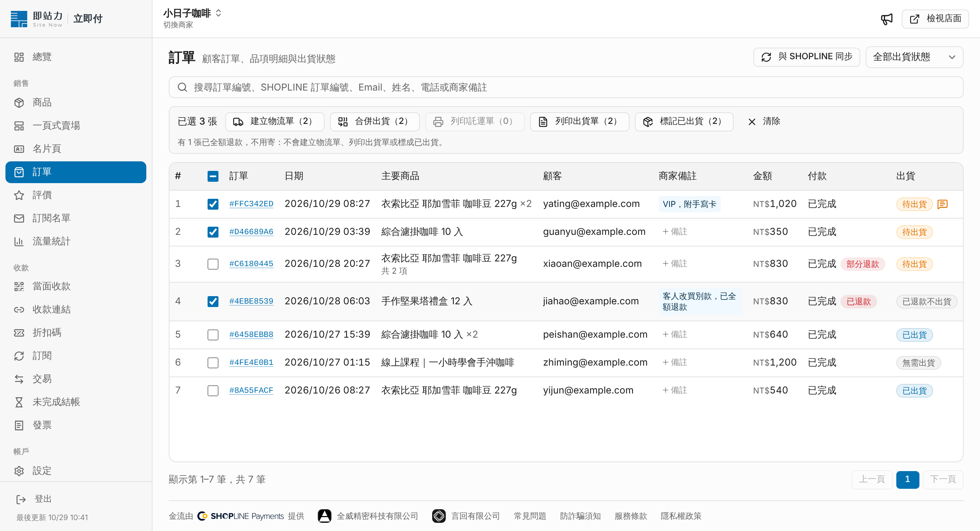Open 一頁式賣場 sidebar item
This screenshot has width=980, height=531.
76,126
